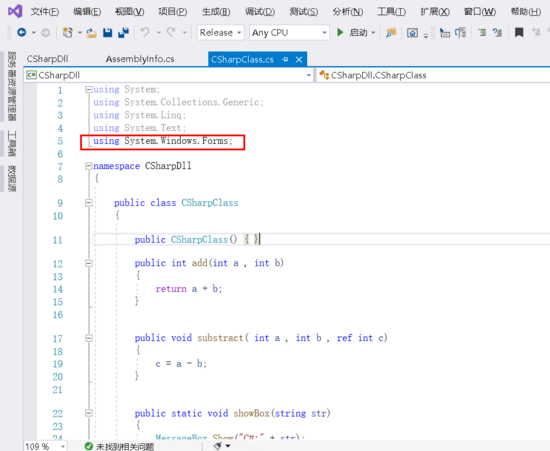The width and height of the screenshot is (550, 451).
Task: Toggle a bookmark with the bookmark icon
Action: click(x=519, y=33)
